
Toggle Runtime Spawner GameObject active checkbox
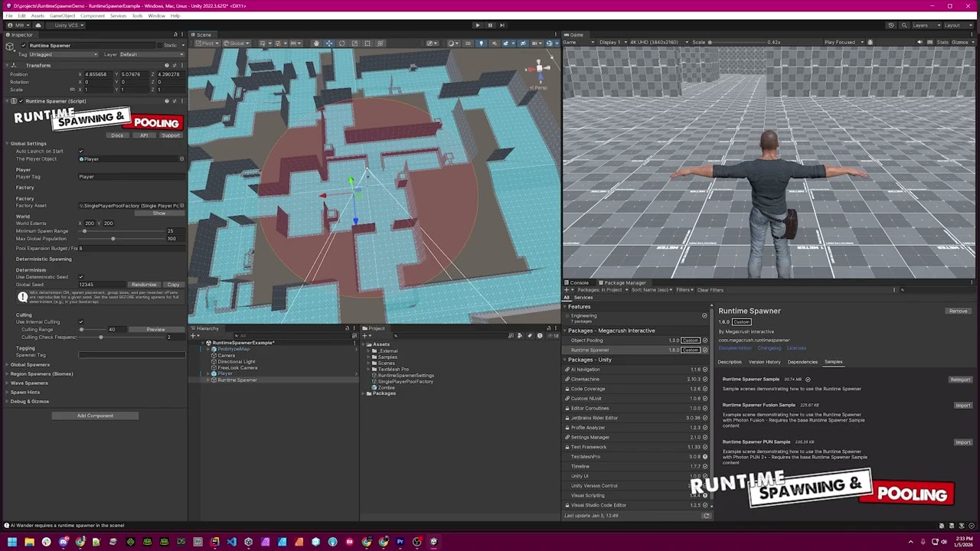(24, 45)
